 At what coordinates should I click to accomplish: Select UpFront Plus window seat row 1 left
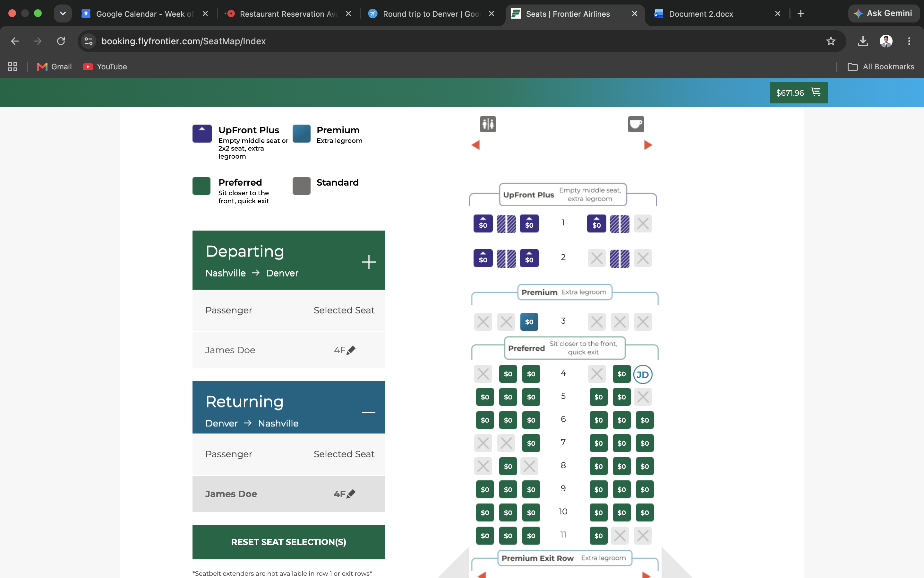click(x=483, y=223)
